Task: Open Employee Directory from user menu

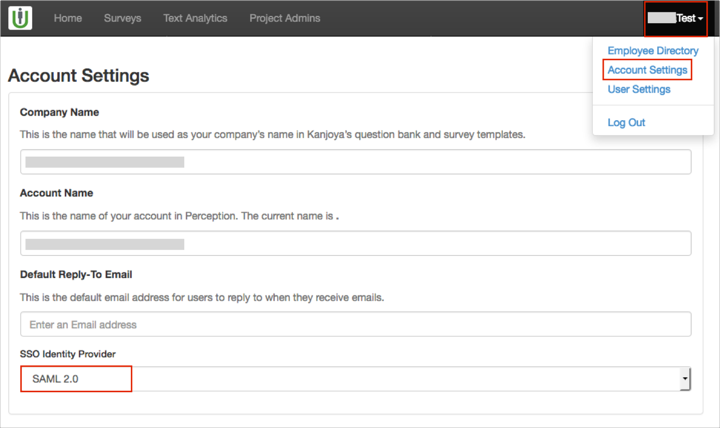Action: pyautogui.click(x=653, y=51)
